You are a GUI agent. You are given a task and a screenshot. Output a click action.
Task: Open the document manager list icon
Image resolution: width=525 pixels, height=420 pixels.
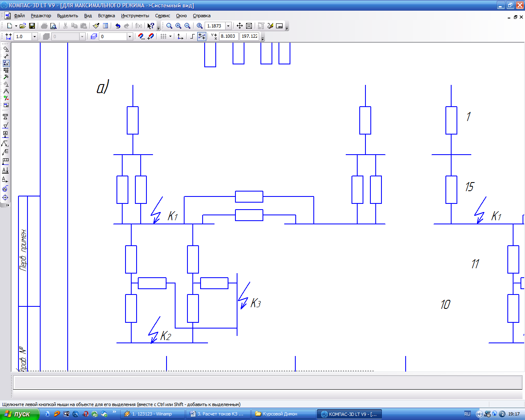[105, 26]
